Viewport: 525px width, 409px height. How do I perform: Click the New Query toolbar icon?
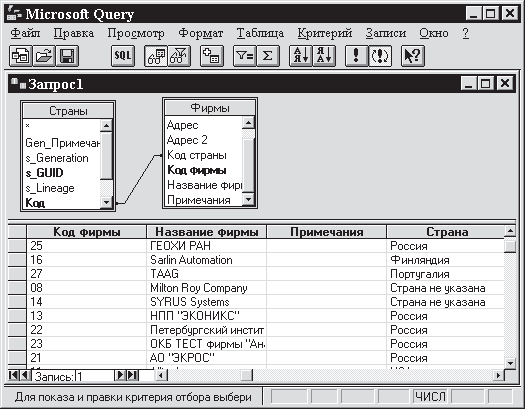click(21, 56)
